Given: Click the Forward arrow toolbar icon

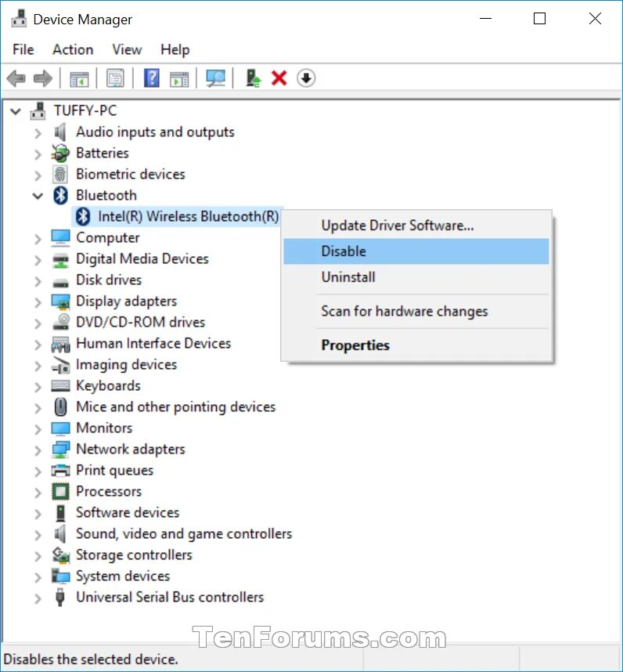Looking at the screenshot, I should (42, 78).
